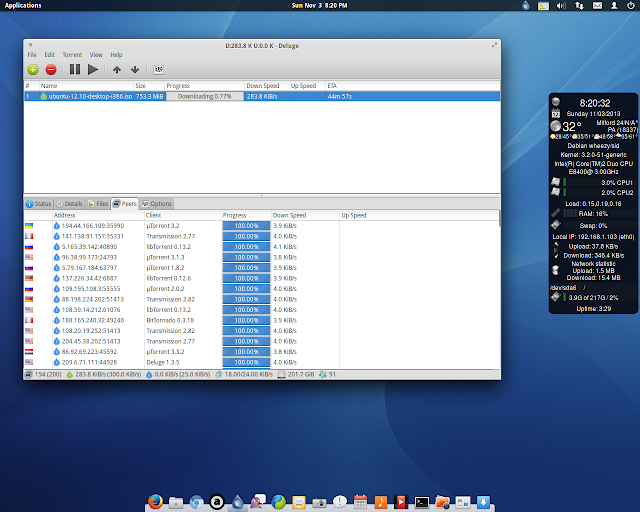Click free disk space 201.7 GiB item
Screen dimensions: 640x512
(x=296, y=374)
